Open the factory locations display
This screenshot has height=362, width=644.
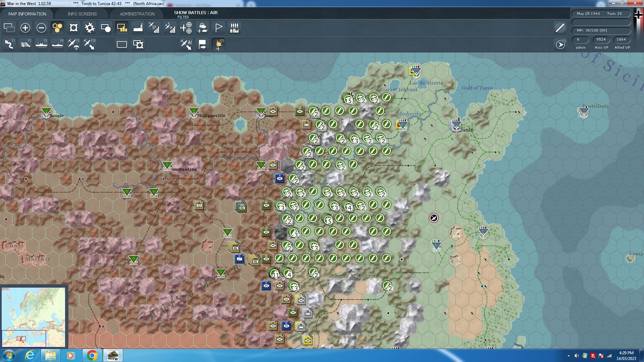point(138,28)
